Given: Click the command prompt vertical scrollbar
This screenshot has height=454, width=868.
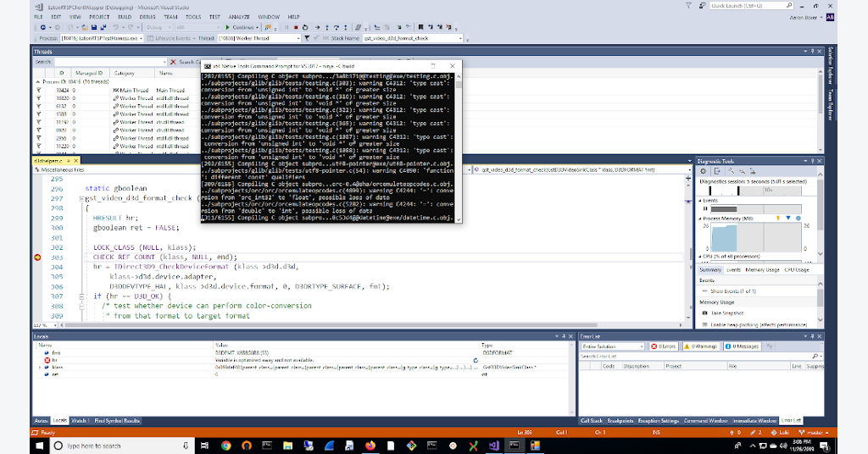Looking at the screenshot, I should (x=459, y=147).
